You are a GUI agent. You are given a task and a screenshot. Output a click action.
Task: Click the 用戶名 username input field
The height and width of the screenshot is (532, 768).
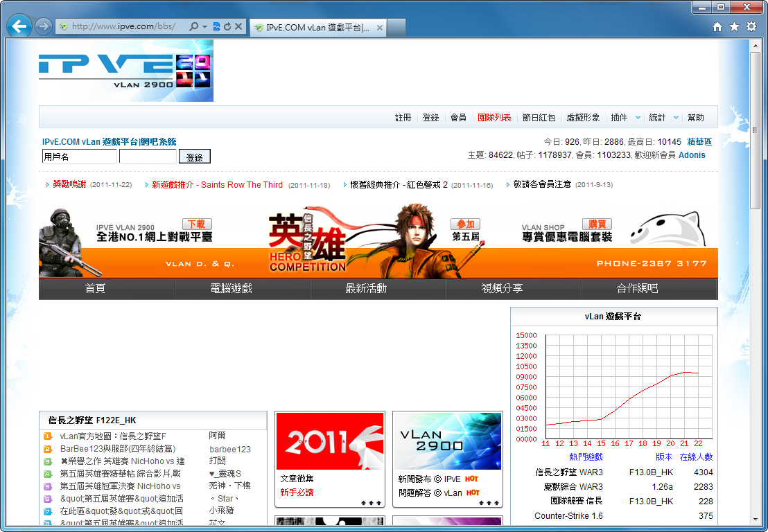78,157
